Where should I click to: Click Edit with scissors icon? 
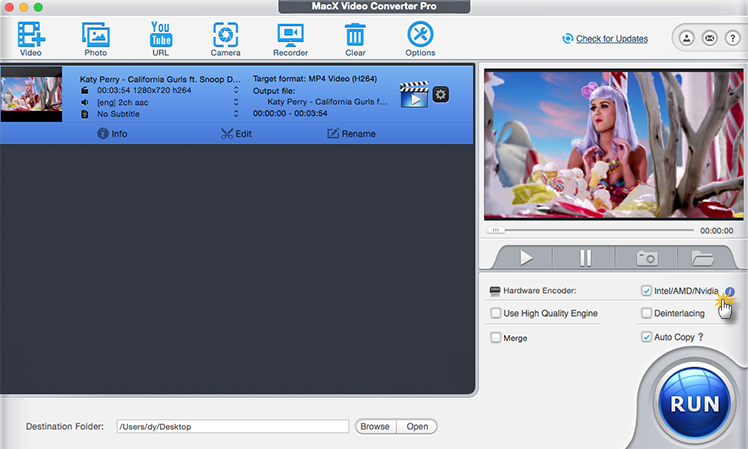[236, 134]
